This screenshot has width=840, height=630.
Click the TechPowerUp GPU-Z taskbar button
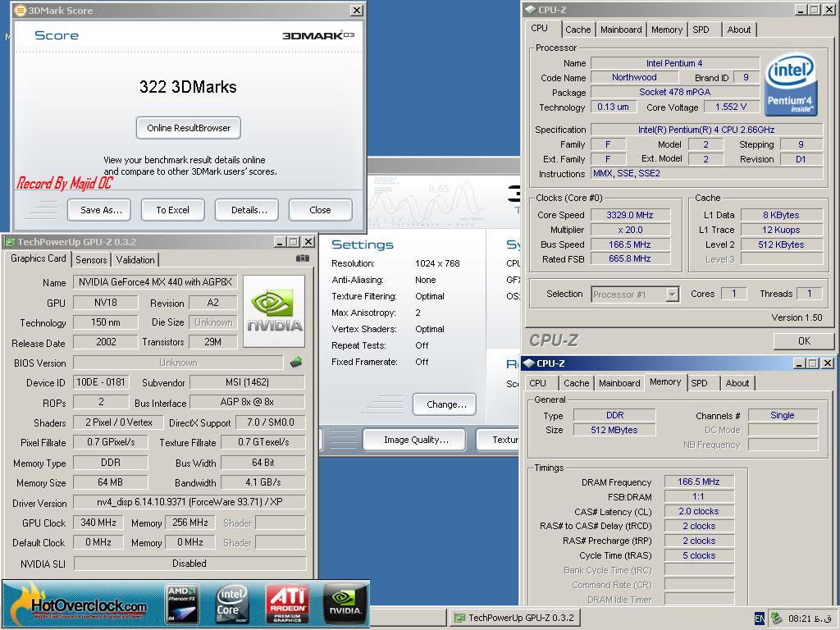[x=515, y=618]
